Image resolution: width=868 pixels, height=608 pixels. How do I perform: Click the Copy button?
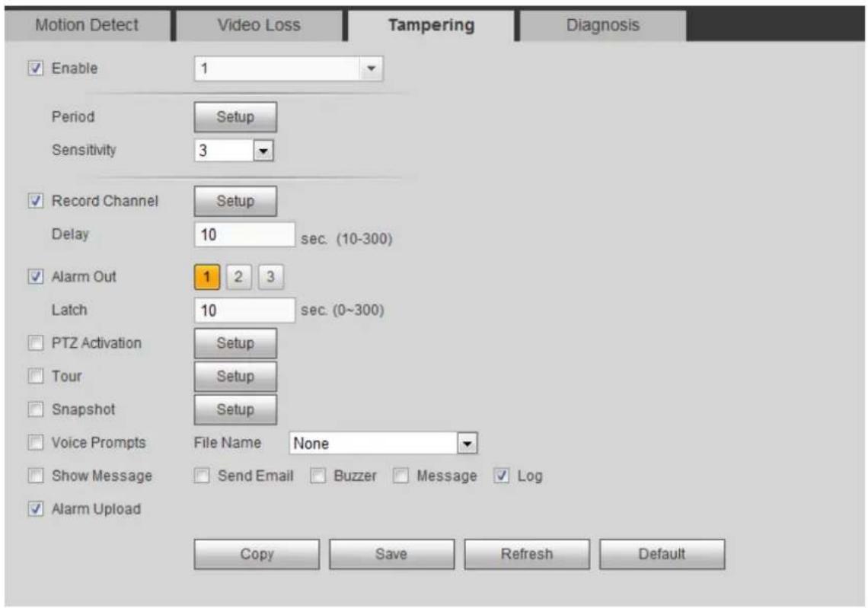(257, 554)
